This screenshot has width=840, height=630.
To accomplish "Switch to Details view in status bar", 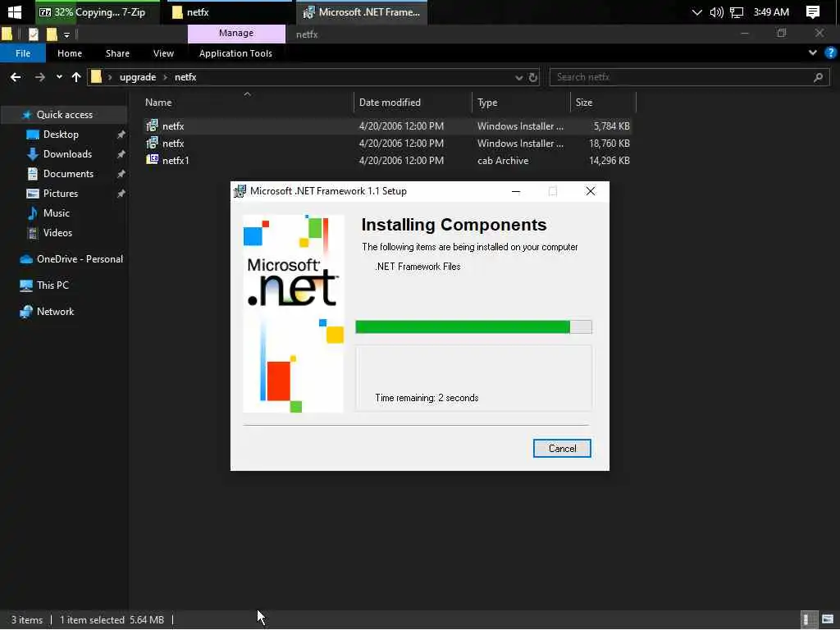I will point(807,620).
